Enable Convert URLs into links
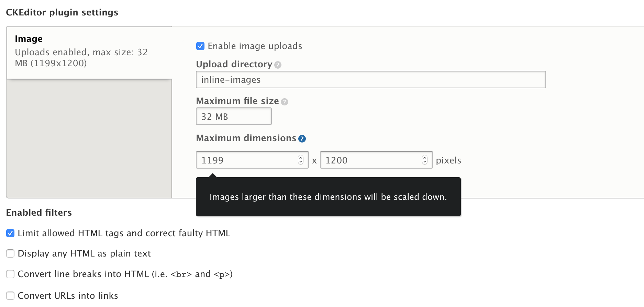 [10, 295]
